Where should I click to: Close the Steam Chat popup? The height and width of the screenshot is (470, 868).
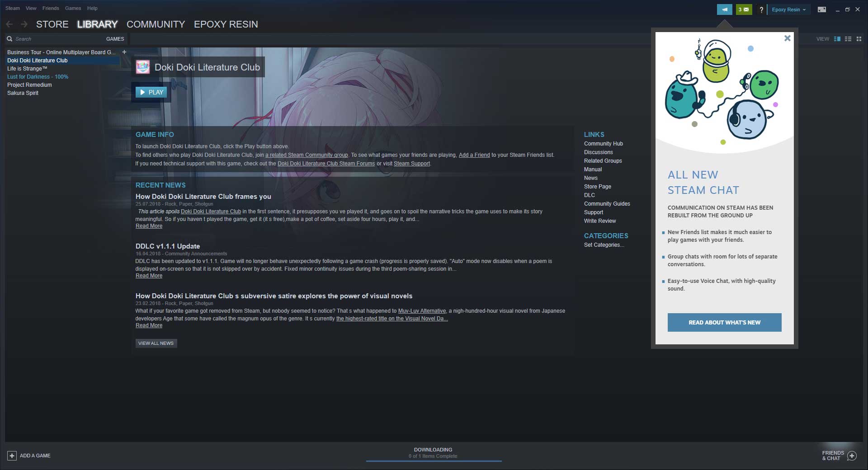[x=788, y=38]
